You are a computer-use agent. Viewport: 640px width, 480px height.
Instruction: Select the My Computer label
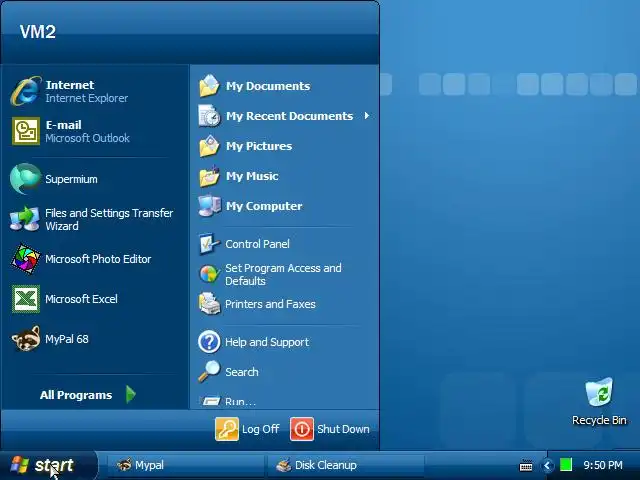coord(264,206)
